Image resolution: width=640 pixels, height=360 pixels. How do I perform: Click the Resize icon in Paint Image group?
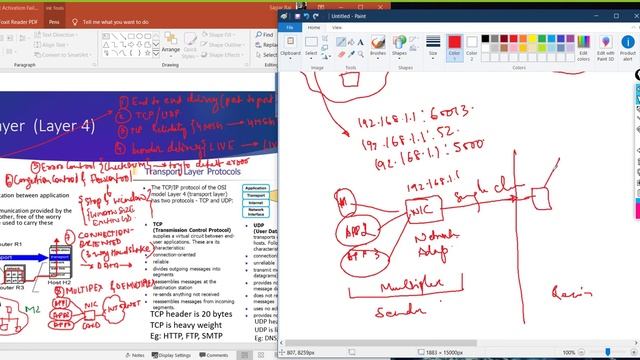click(325, 48)
